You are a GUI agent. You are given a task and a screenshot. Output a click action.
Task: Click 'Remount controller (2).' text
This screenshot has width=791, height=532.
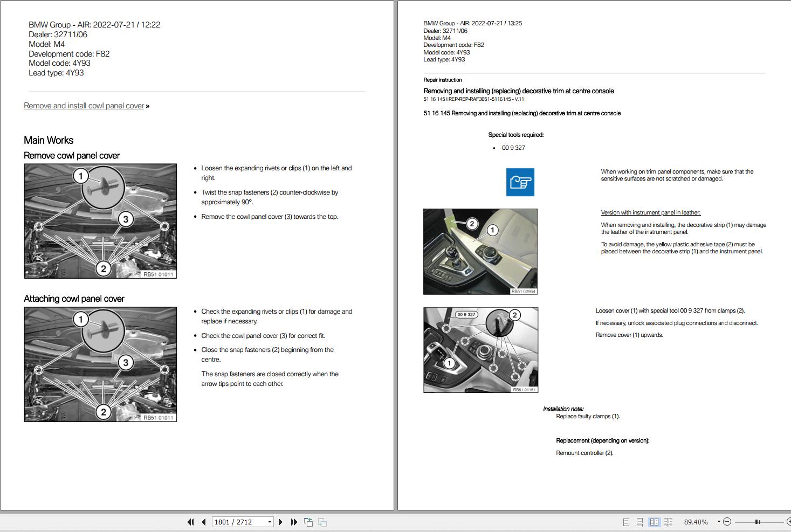tap(584, 453)
